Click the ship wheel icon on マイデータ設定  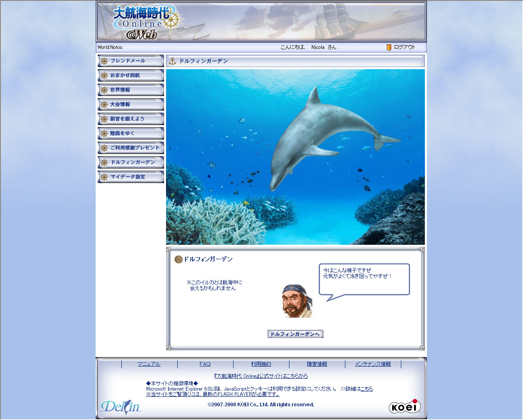pos(104,177)
